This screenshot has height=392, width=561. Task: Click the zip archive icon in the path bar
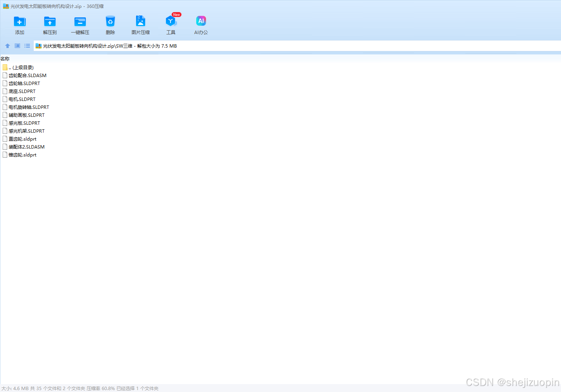click(38, 46)
